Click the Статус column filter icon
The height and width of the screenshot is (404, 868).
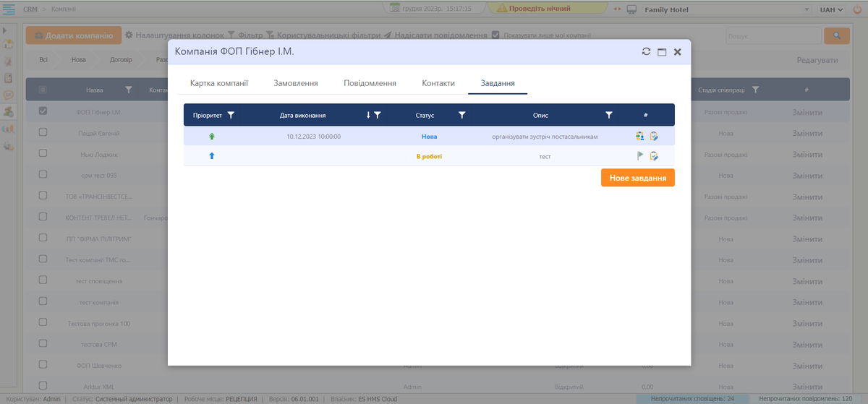[461, 115]
